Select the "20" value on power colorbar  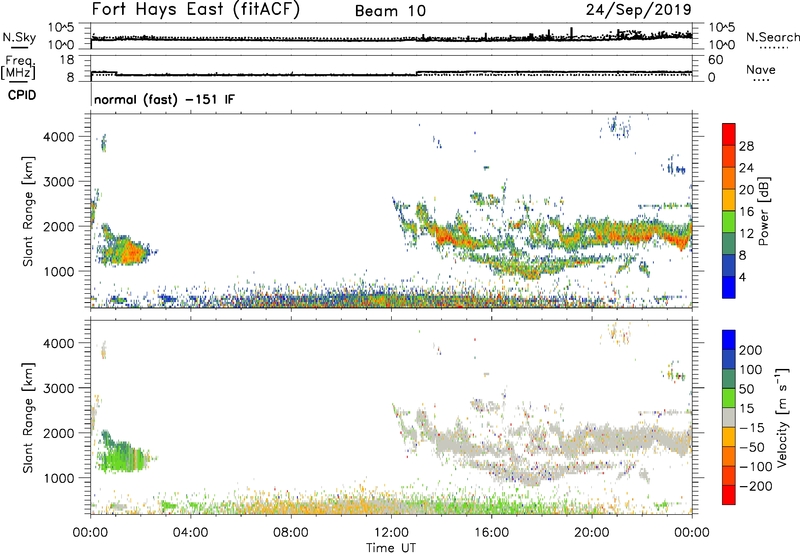[x=746, y=190]
